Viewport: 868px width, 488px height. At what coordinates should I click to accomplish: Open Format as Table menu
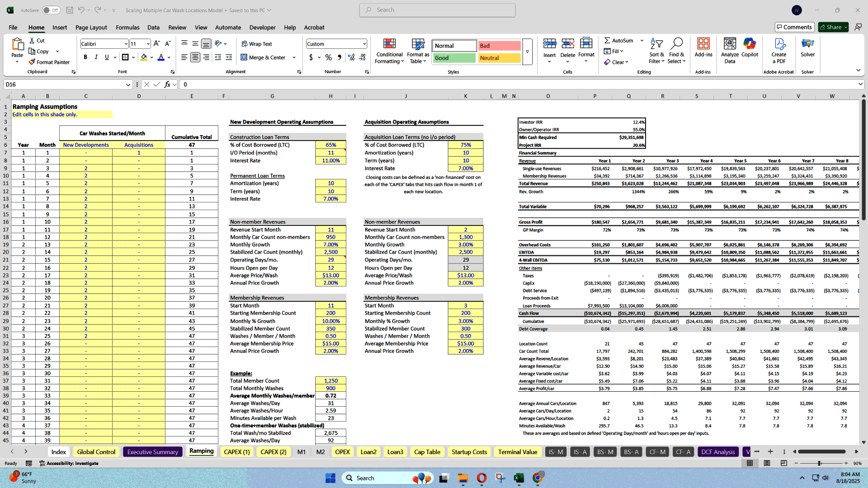(x=418, y=51)
